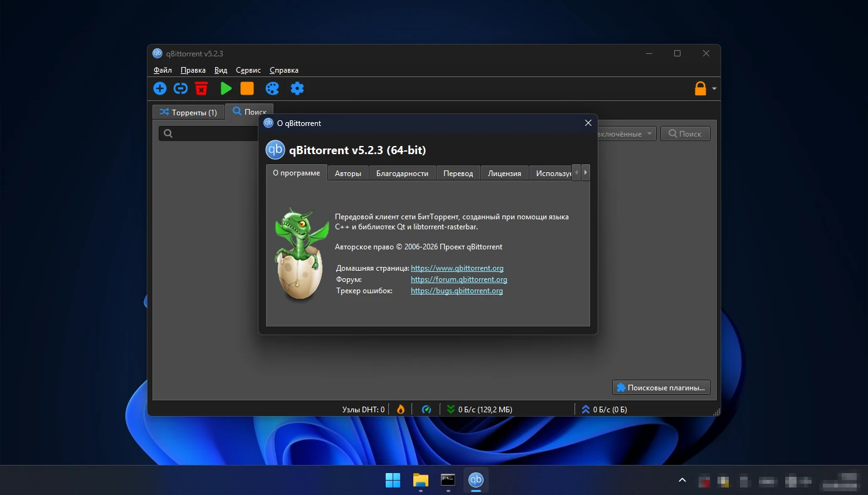The height and width of the screenshot is (495, 868).
Task: Open the Terminal taskbar icon
Action: coord(448,480)
